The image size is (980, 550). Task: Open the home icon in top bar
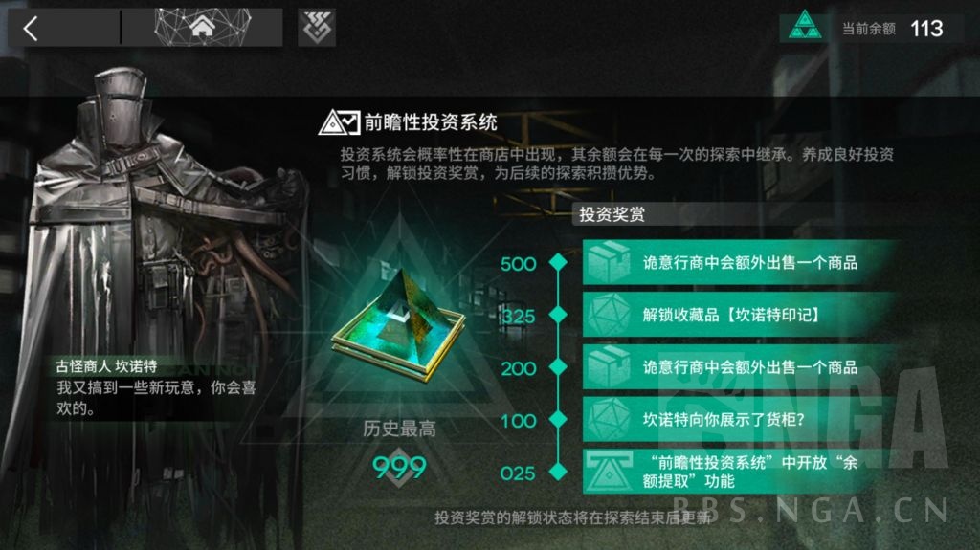click(203, 27)
